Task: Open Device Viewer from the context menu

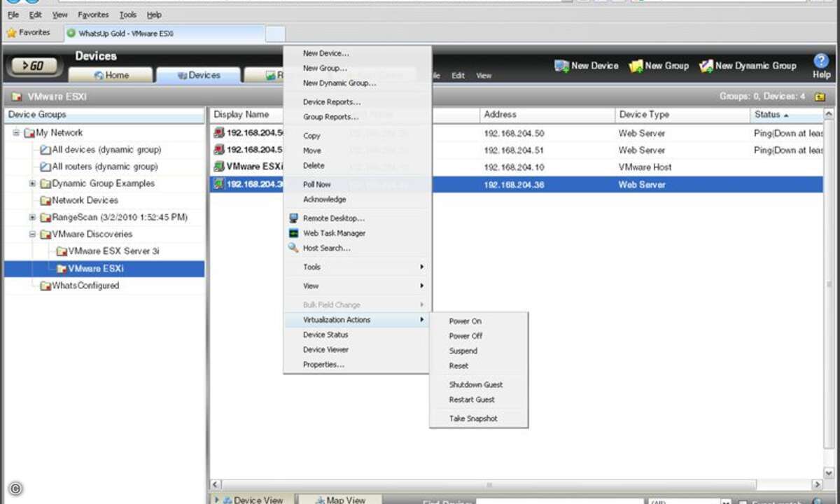Action: click(325, 349)
